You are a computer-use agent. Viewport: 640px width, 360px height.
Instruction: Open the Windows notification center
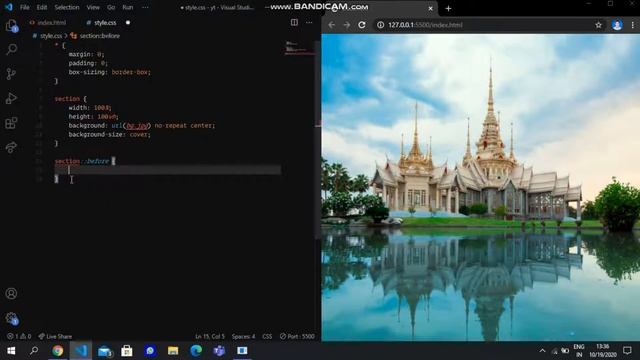627,351
